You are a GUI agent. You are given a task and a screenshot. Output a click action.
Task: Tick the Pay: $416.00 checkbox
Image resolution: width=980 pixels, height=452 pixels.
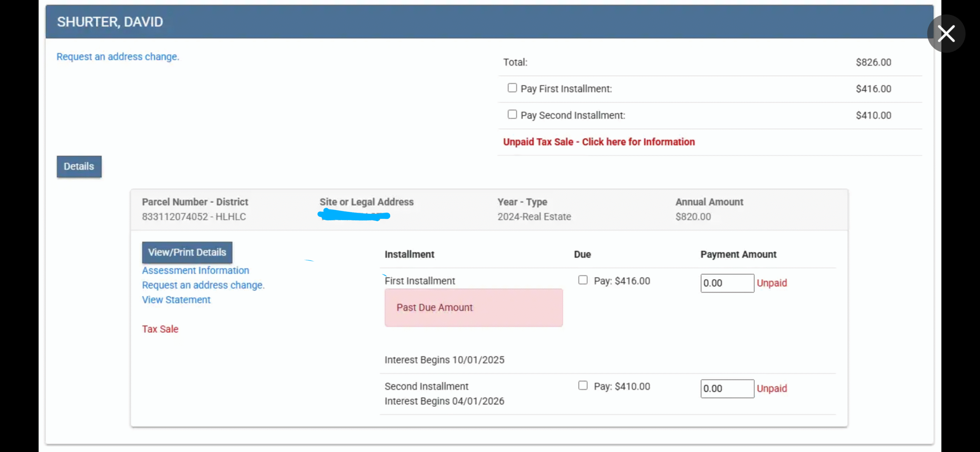click(583, 280)
